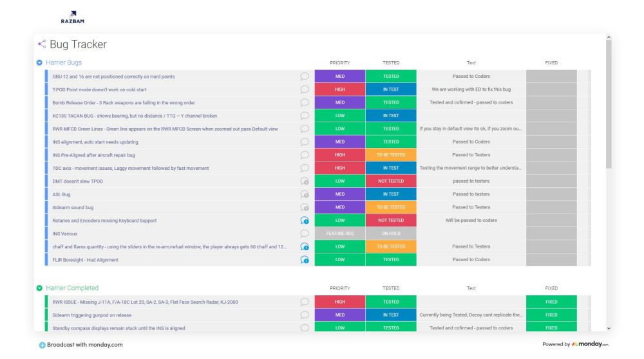Collapse the Harrier Completed group
Viewport: 644px width, 359px height.
click(39, 288)
